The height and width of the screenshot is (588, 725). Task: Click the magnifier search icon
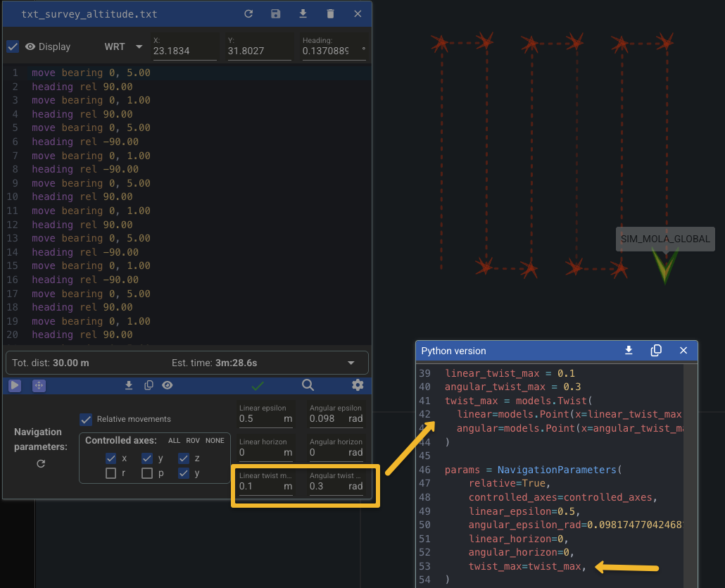(x=308, y=385)
